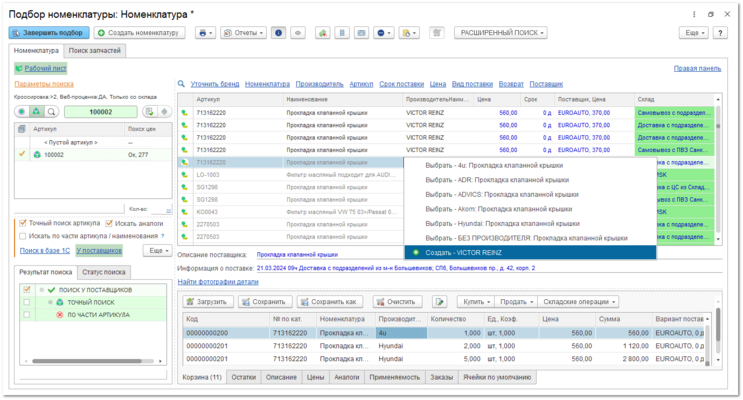The image size is (743, 400).
Task: Click the 100002 article input field
Action: 100,112
